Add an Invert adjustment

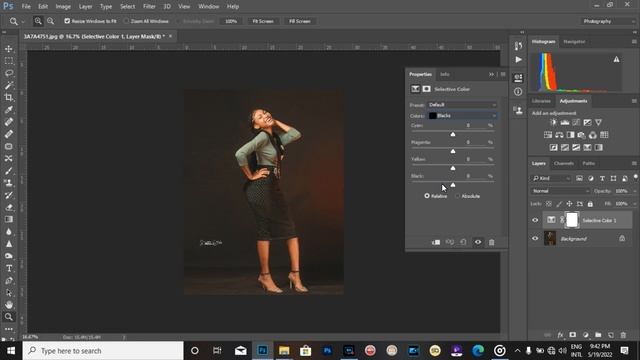(553, 147)
